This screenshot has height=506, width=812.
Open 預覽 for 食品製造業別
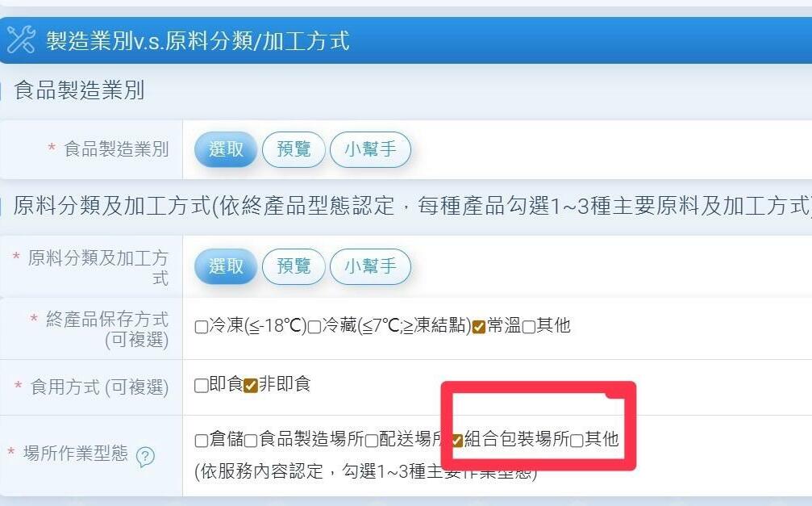(294, 149)
